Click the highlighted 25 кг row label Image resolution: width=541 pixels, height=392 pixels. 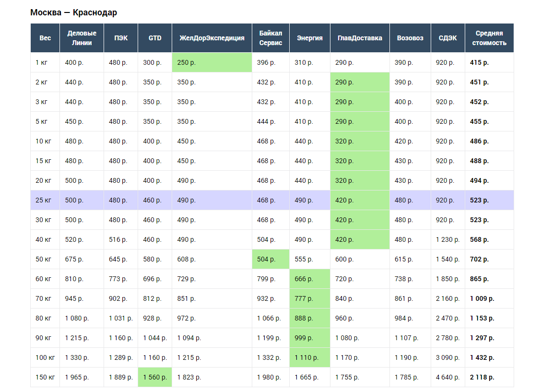[43, 200]
